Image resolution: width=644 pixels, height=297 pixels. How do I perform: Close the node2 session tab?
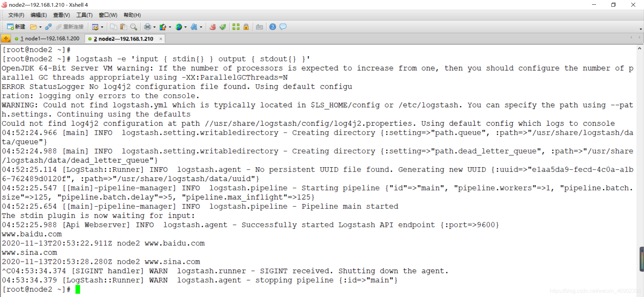pyautogui.click(x=161, y=39)
